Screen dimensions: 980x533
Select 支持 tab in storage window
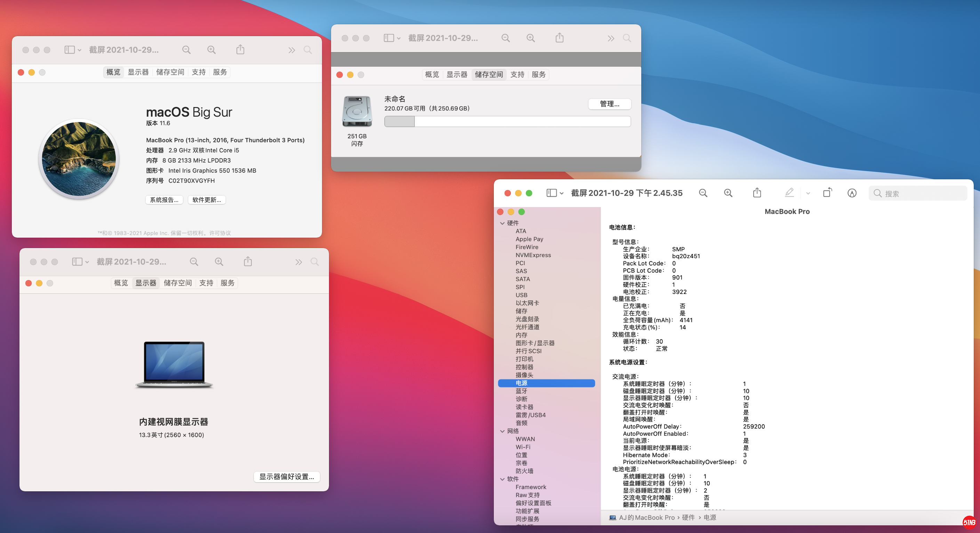coord(517,74)
